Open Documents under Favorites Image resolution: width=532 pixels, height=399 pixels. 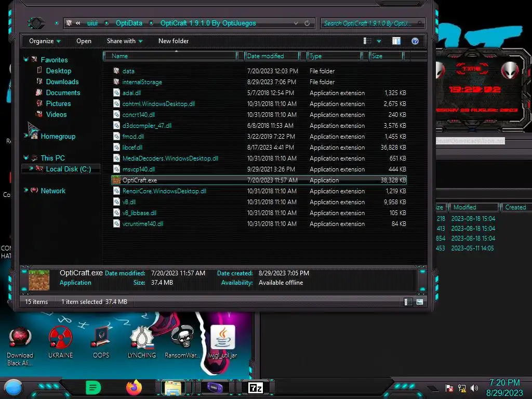[x=63, y=92]
